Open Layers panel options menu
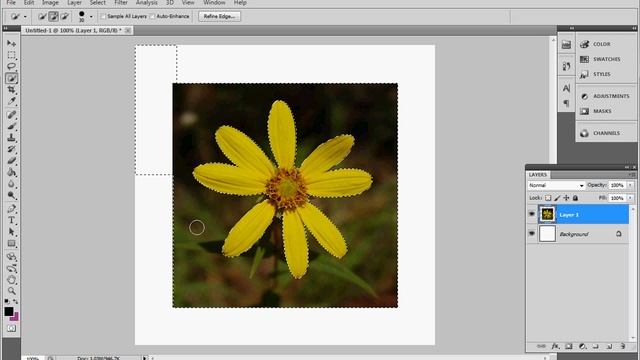 (x=633, y=175)
